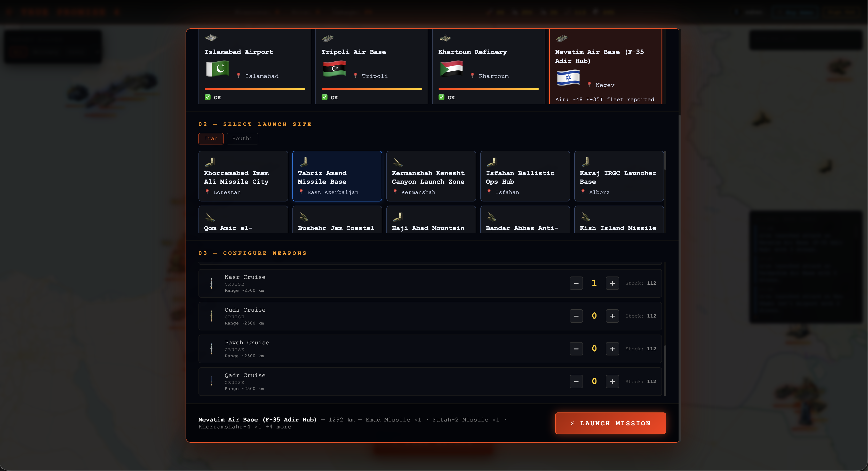Click the Isfahan Ballistic Ops Hub icon
Viewport: 868px width, 471px height.
[492, 162]
